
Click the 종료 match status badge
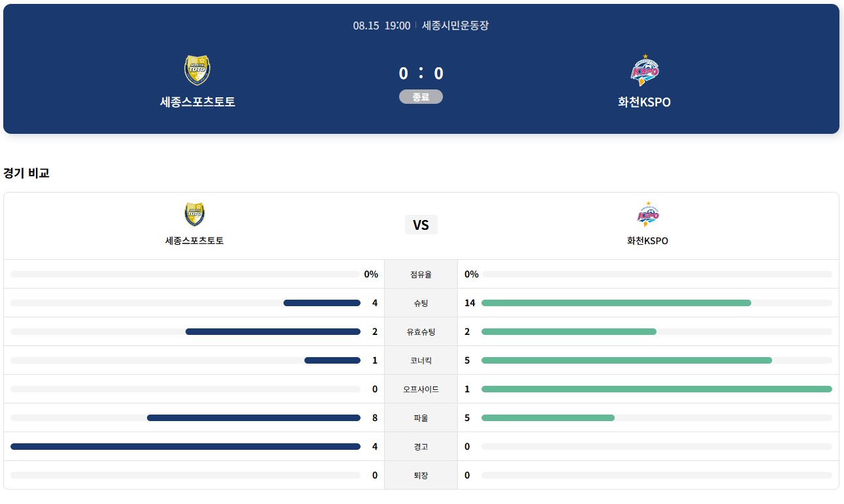click(x=421, y=97)
